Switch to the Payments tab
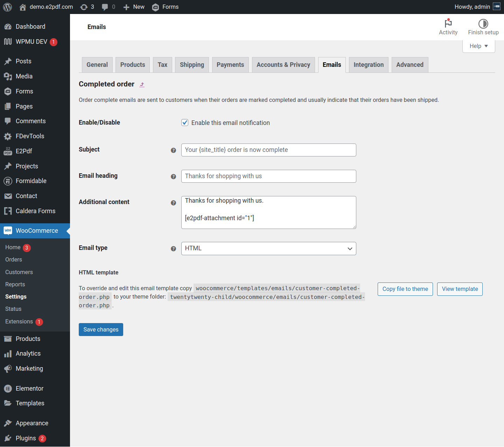The image size is (504, 447). tap(230, 65)
